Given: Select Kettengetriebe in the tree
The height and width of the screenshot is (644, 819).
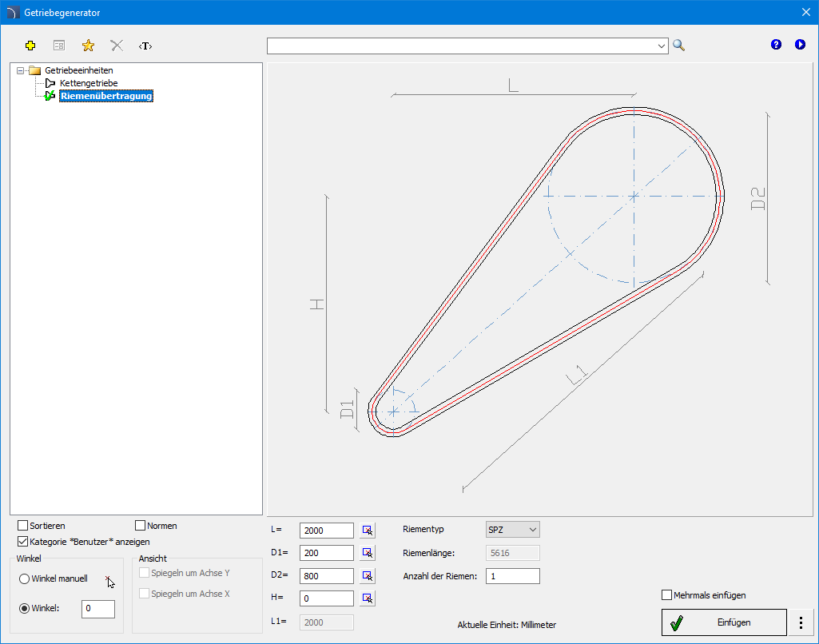Looking at the screenshot, I should tap(89, 83).
